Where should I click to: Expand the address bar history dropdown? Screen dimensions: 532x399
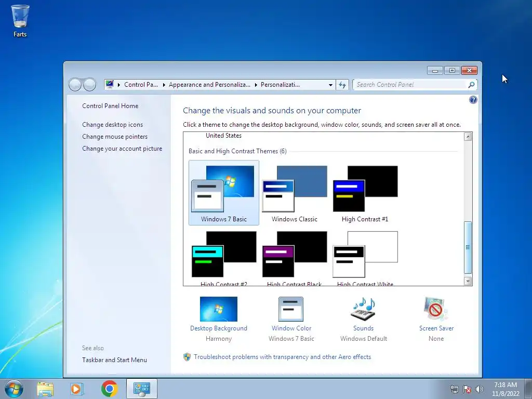[330, 85]
